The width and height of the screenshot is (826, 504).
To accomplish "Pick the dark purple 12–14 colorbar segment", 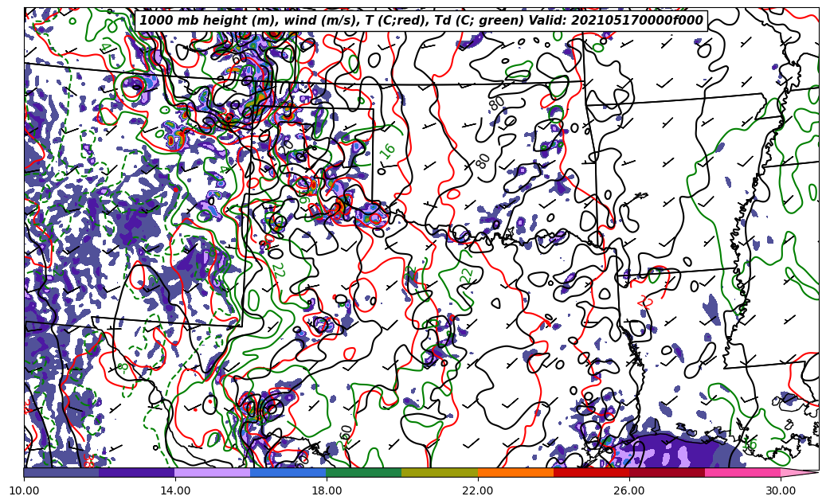I will (x=137, y=472).
